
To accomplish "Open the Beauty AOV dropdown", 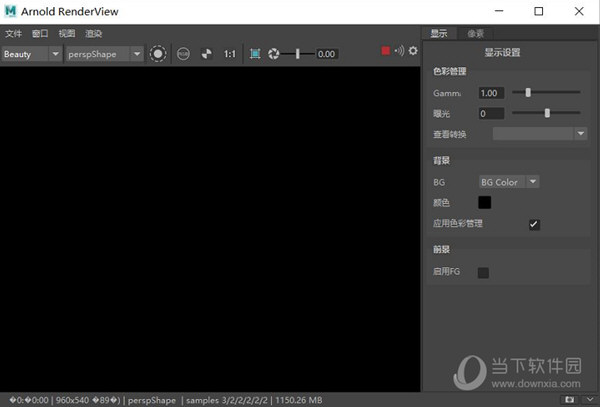I will 32,54.
